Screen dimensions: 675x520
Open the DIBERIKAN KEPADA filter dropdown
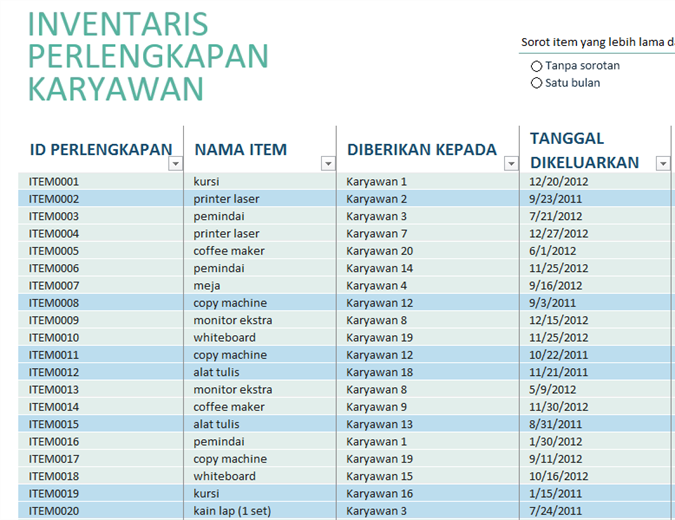click(511, 164)
